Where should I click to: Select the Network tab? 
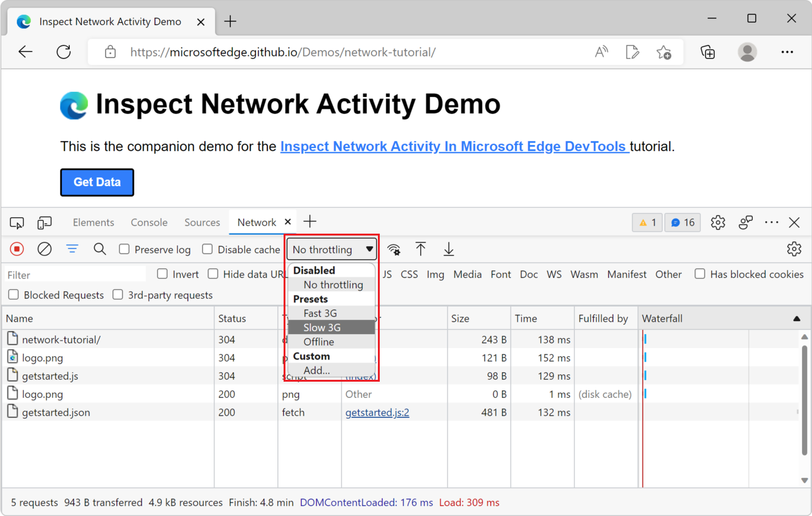pos(257,222)
